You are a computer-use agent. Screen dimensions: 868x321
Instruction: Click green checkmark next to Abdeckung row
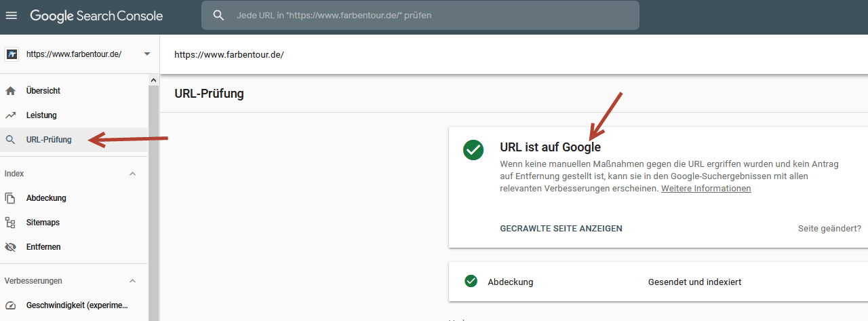coord(471,281)
